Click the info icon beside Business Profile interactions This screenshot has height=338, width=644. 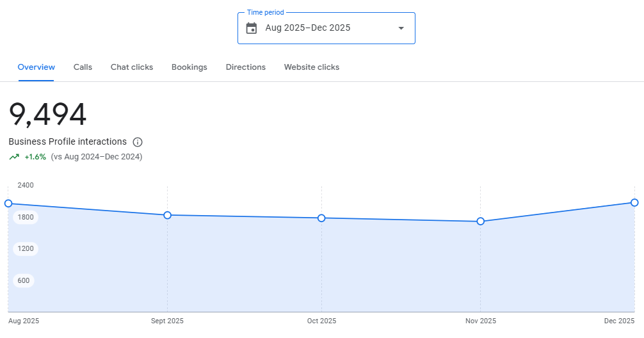pos(138,142)
